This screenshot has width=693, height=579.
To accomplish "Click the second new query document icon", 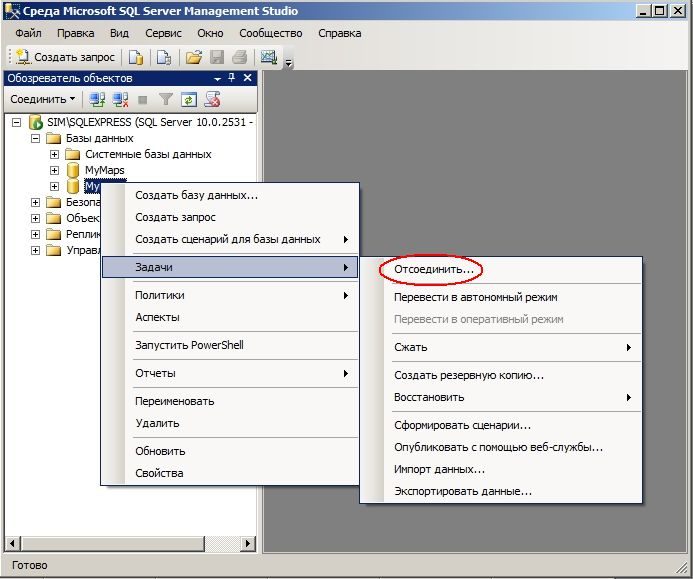I will [164, 57].
